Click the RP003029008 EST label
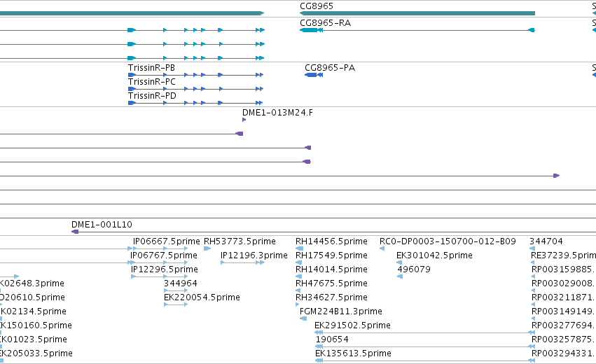596x364 pixels. [x=563, y=283]
